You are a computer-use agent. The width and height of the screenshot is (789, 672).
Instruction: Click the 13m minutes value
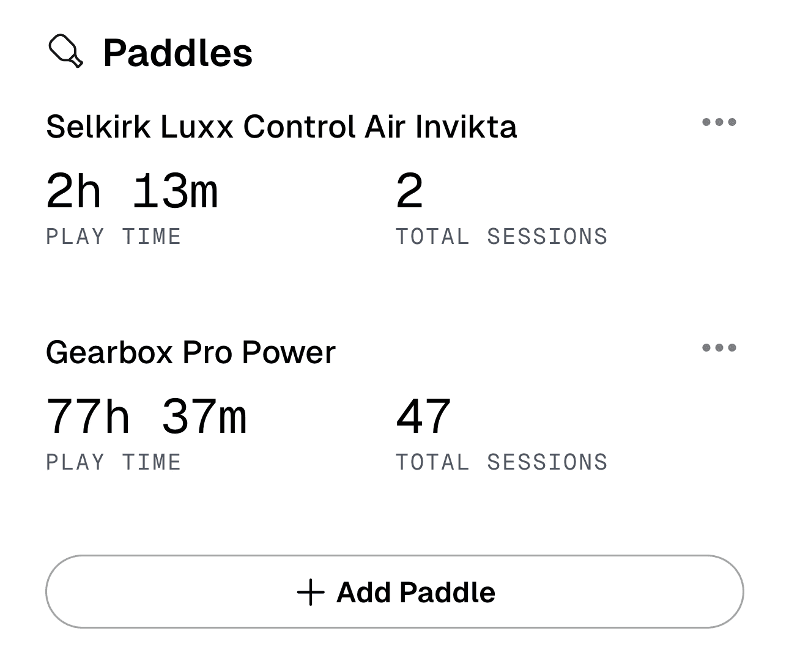click(x=175, y=191)
